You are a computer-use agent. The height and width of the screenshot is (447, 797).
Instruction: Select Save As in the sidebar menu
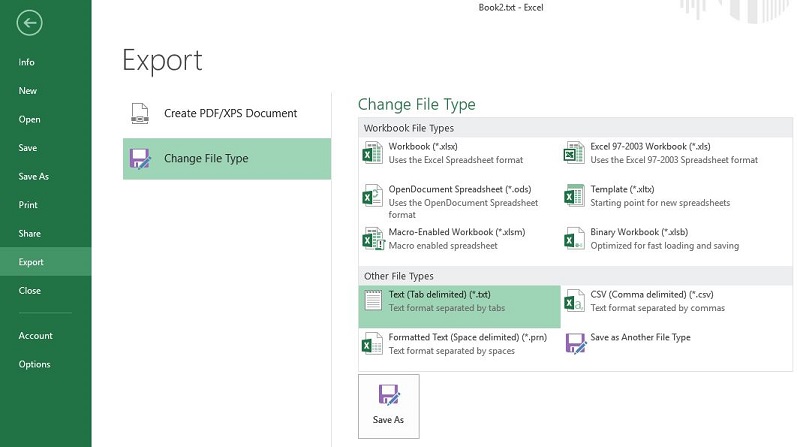[34, 176]
